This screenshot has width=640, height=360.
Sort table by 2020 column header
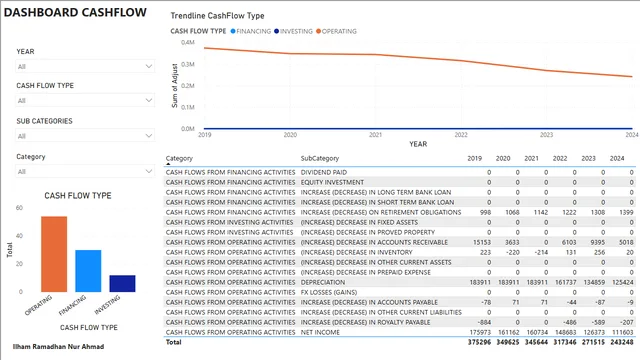503,158
